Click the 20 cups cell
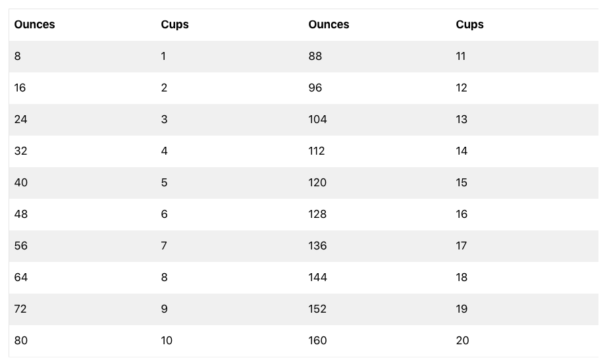 (x=462, y=340)
